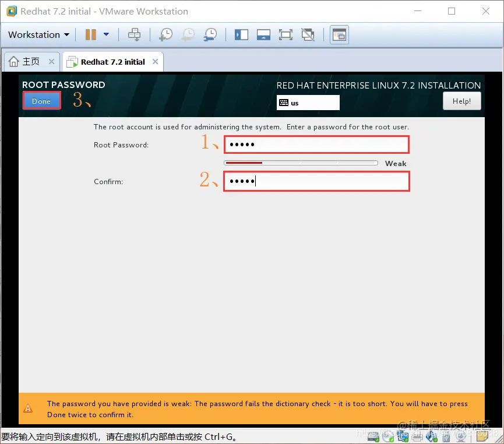Click the webcam status icon

click(x=461, y=436)
